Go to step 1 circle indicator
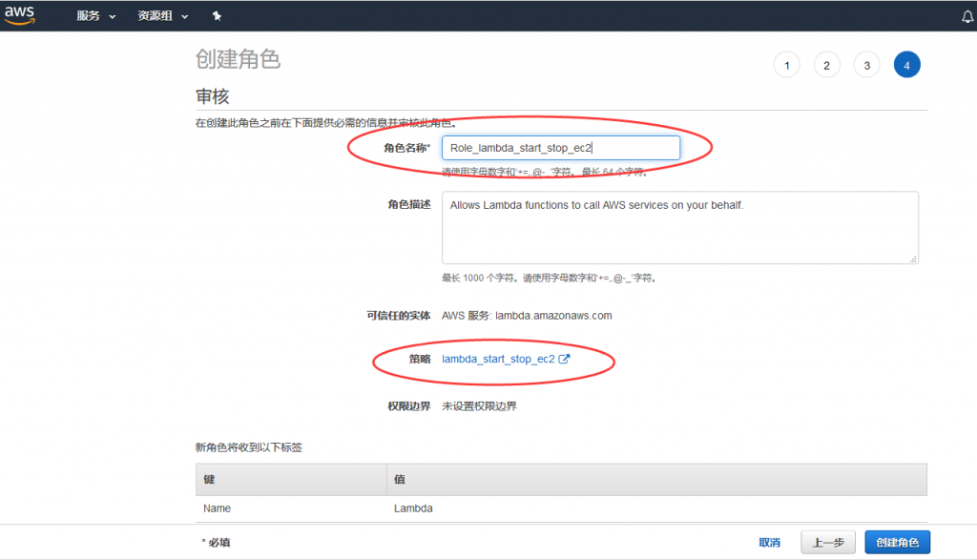Image resolution: width=977 pixels, height=560 pixels. tap(786, 66)
